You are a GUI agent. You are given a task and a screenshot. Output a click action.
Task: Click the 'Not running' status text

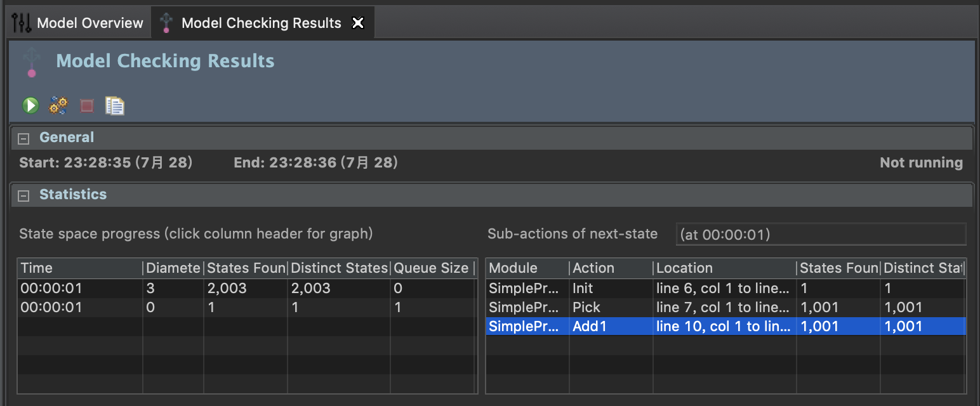[921, 163]
